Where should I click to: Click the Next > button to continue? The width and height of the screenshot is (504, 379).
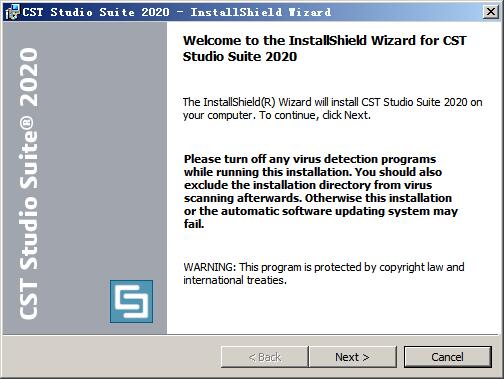tap(353, 357)
